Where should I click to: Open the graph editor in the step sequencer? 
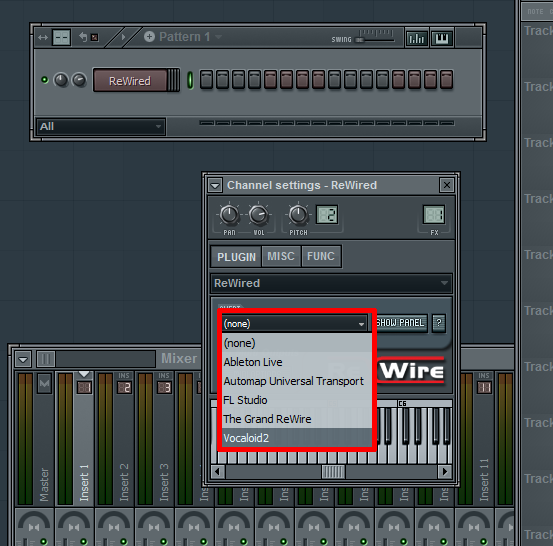417,37
